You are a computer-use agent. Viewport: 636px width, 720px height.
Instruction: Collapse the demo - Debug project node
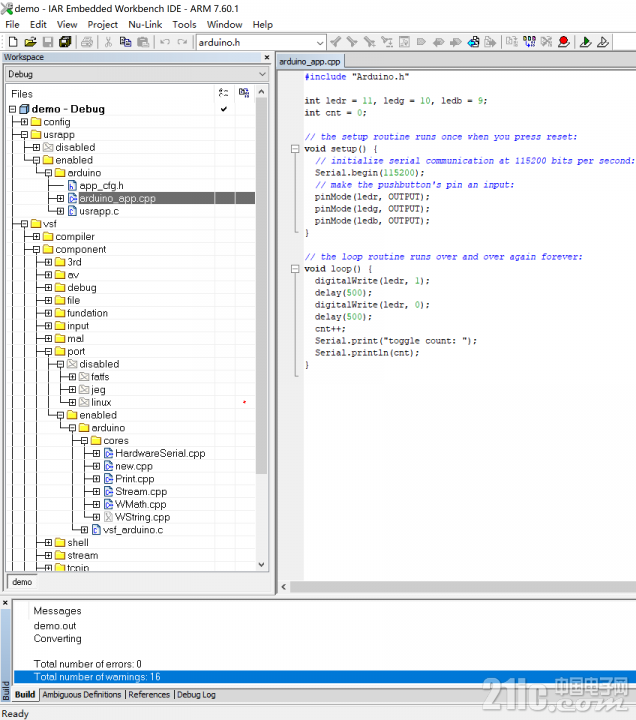pyautogui.click(x=12, y=109)
